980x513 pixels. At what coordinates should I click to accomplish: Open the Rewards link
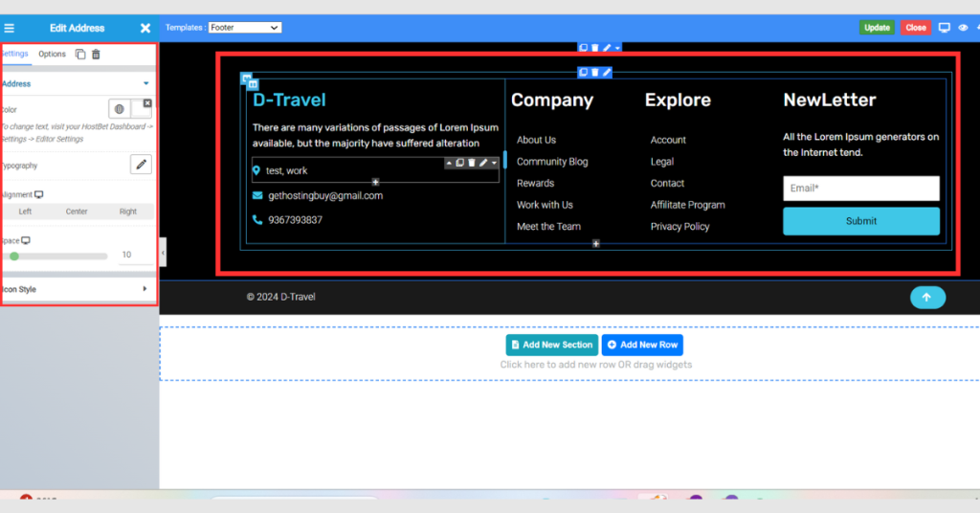(x=536, y=183)
